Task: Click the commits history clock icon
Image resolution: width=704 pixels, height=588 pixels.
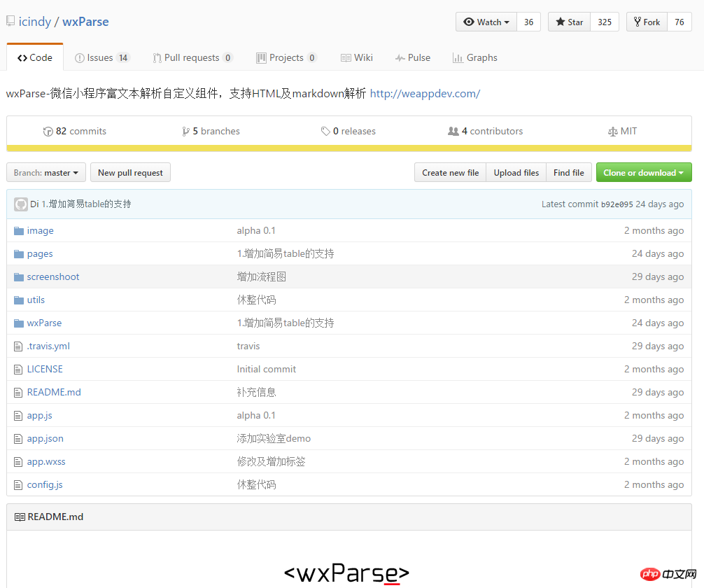Action: pyautogui.click(x=48, y=132)
